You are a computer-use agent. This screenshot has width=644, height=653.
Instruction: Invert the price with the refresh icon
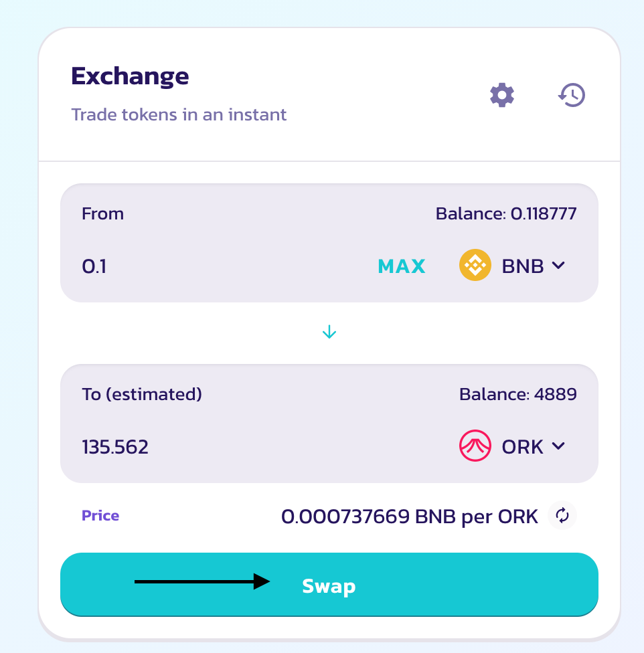(x=562, y=515)
